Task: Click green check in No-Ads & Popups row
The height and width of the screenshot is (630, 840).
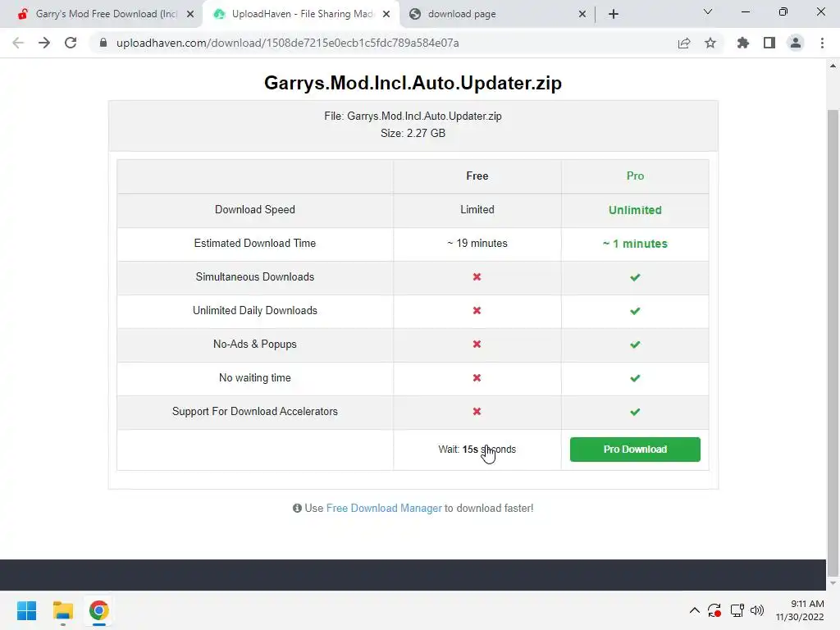Action: [x=635, y=345]
